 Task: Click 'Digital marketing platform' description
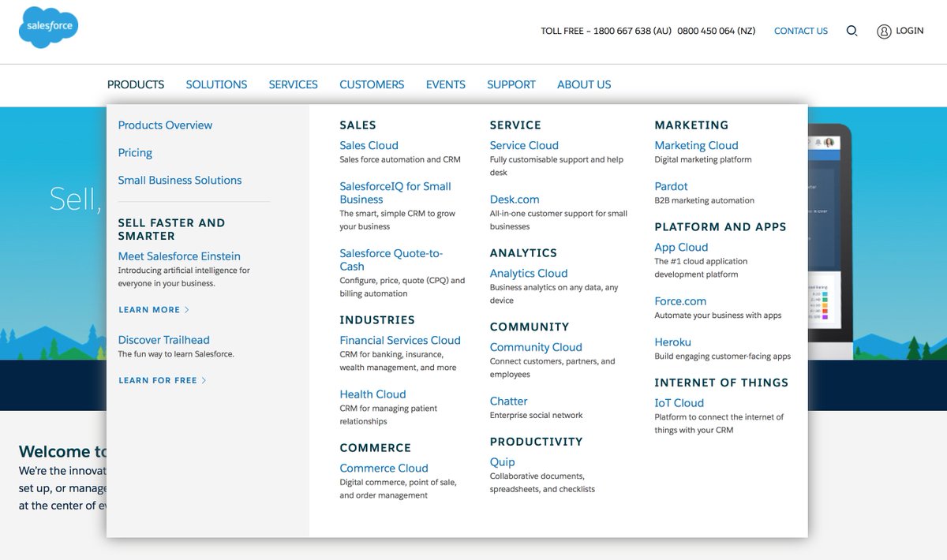703,159
